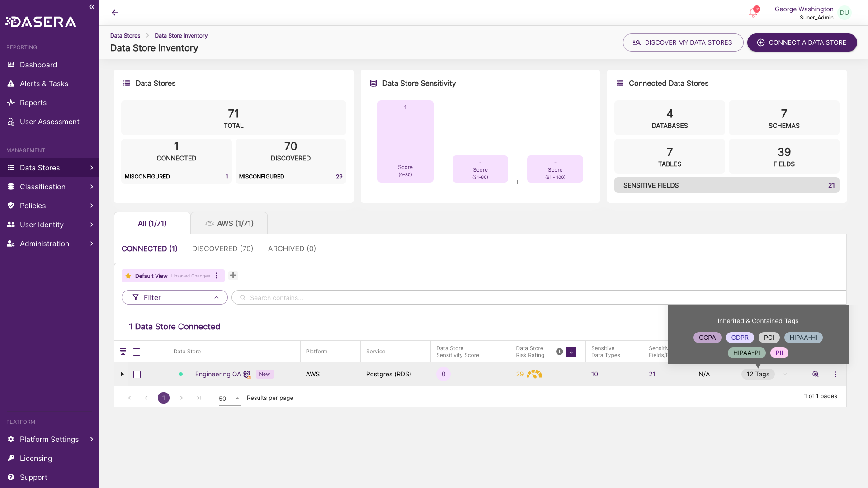Viewport: 868px width, 488px height.
Task: Select all rows with header checkbox
Action: coord(137,352)
